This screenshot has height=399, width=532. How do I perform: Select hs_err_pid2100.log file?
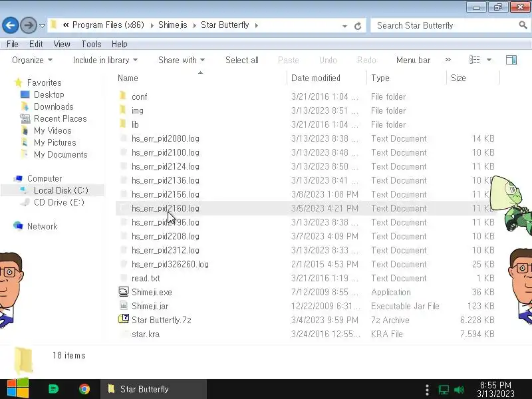[x=165, y=152]
